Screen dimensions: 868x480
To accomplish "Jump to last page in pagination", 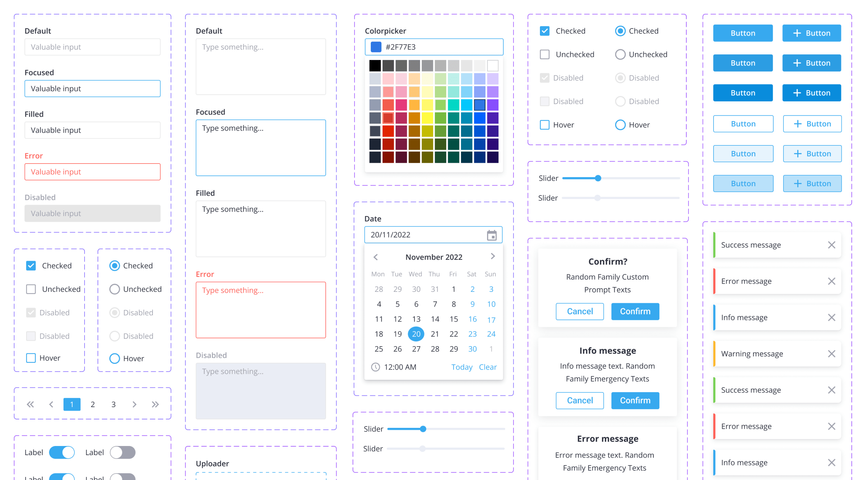I will [x=155, y=404].
